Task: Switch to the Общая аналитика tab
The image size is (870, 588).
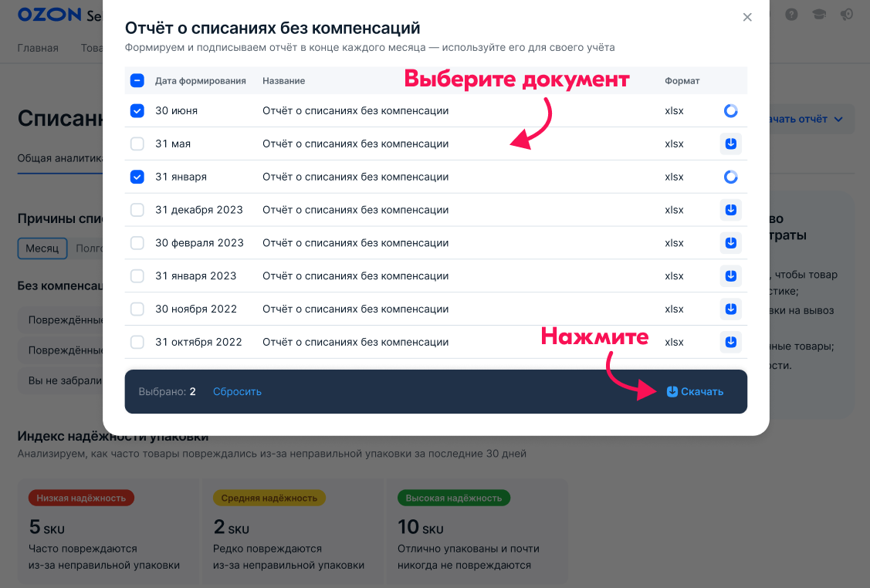Action: pyautogui.click(x=60, y=158)
